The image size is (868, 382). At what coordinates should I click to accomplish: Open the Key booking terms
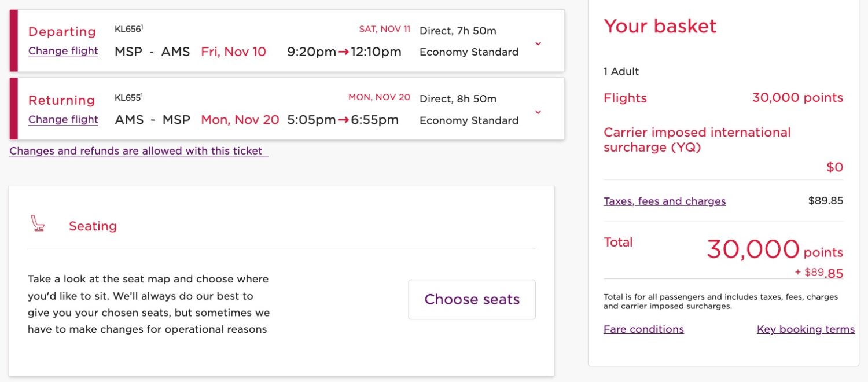(806, 329)
